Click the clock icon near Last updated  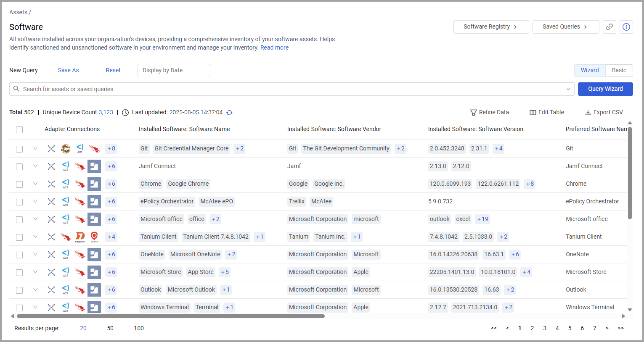125,113
